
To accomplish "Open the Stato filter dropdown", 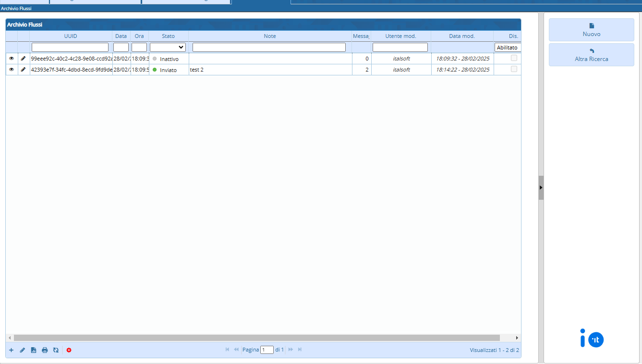I will pyautogui.click(x=168, y=47).
